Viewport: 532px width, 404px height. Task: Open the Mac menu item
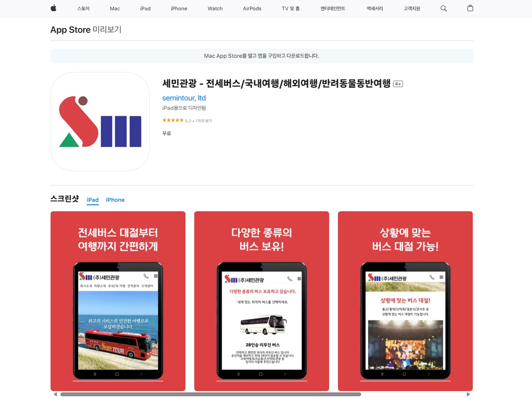point(115,9)
